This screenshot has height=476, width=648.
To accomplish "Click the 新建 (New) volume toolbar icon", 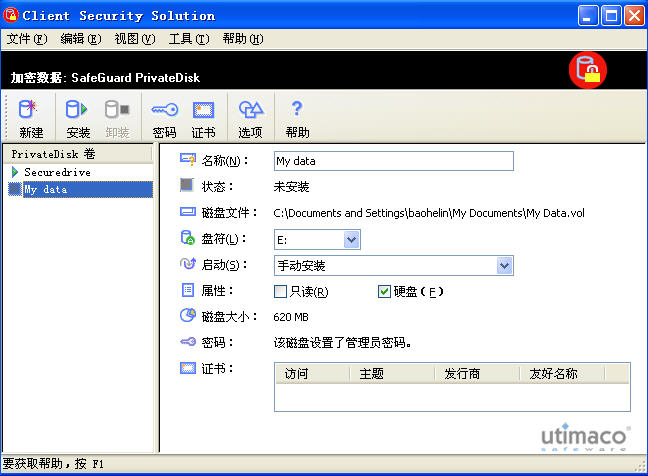I will click(28, 109).
